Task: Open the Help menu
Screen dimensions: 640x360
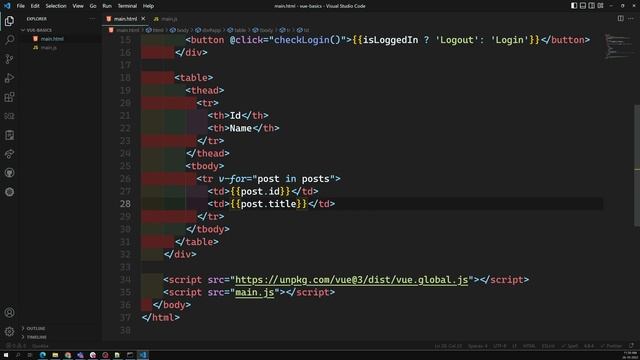Action: coord(148,6)
